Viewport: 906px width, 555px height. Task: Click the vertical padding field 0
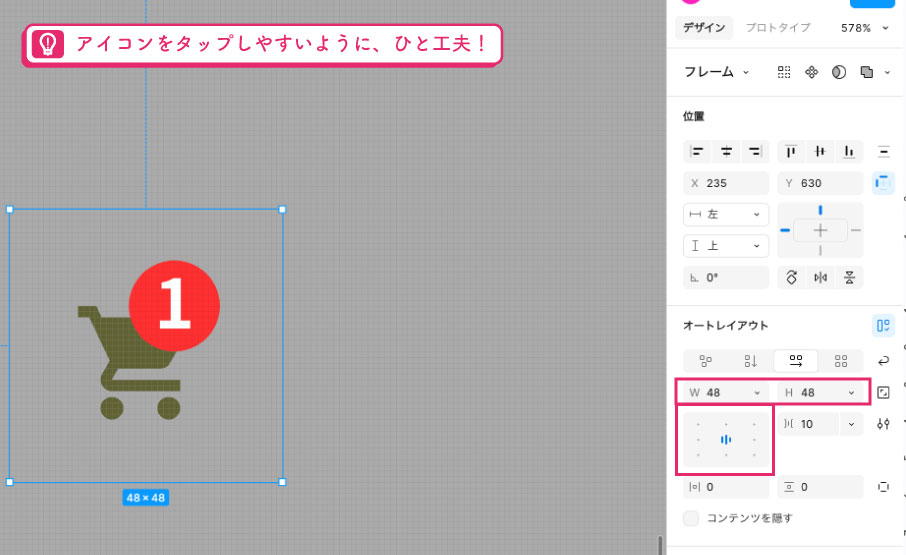point(820,487)
